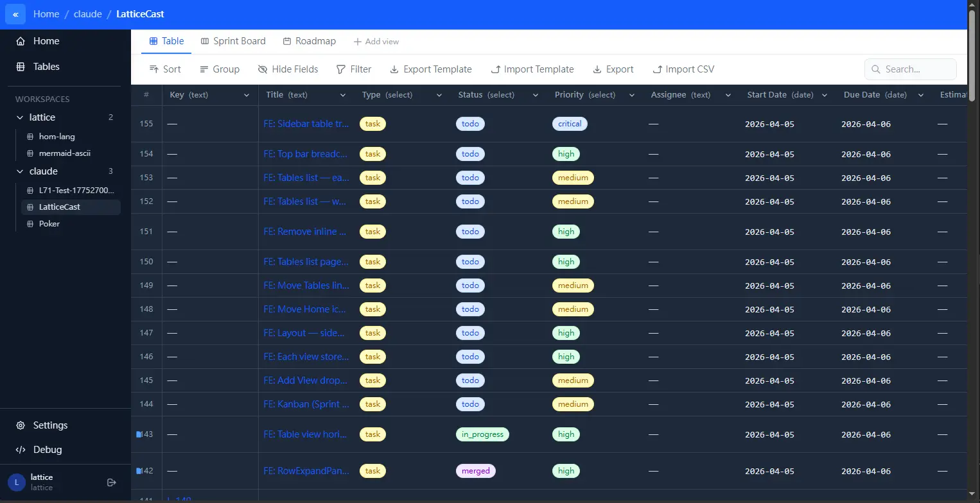
Task: Collapse the lattice workspace group
Action: (x=20, y=117)
